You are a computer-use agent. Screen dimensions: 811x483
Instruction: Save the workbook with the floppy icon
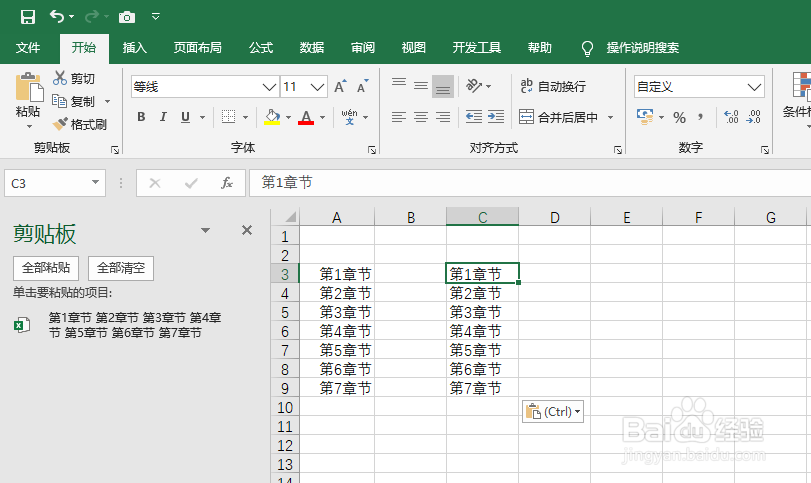(27, 17)
